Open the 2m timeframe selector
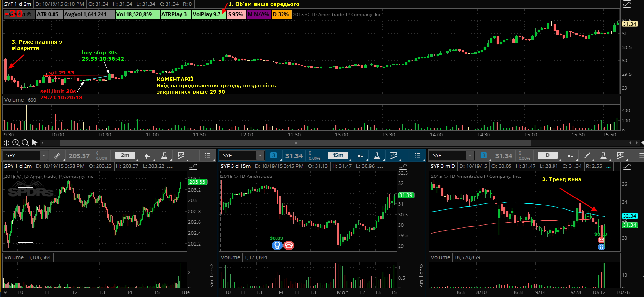The image size is (644, 297). tap(125, 155)
